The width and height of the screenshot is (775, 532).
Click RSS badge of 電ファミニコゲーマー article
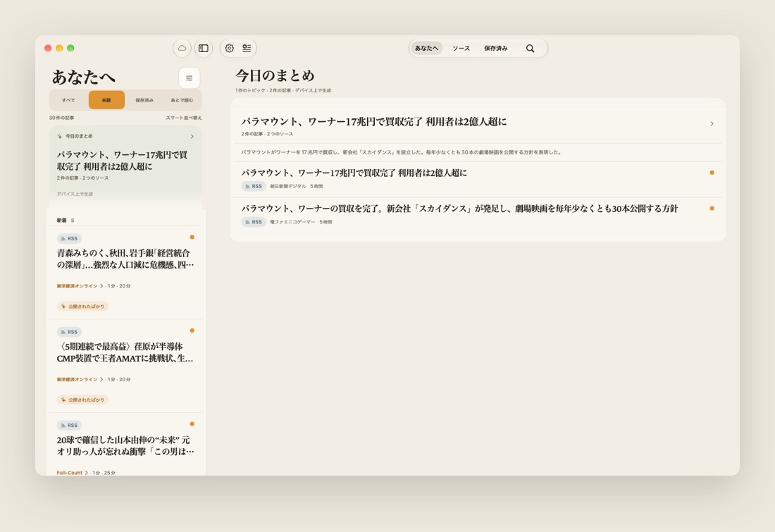click(254, 222)
